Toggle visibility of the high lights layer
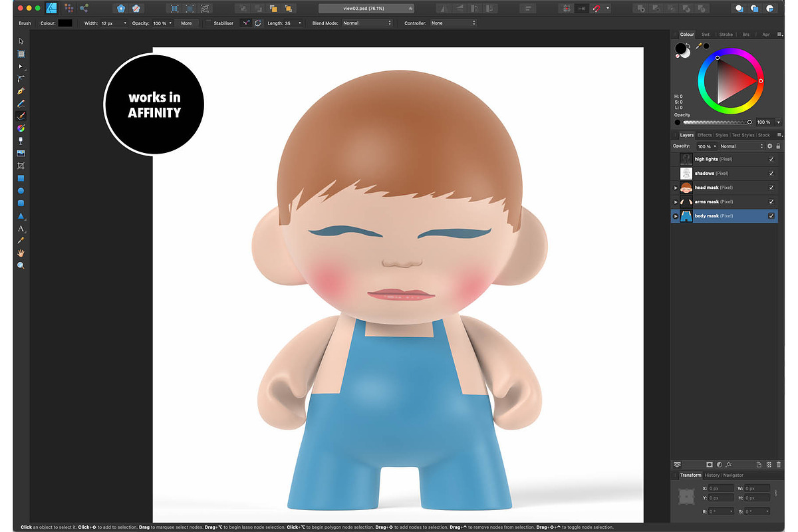The width and height of the screenshot is (798, 532). [771, 160]
